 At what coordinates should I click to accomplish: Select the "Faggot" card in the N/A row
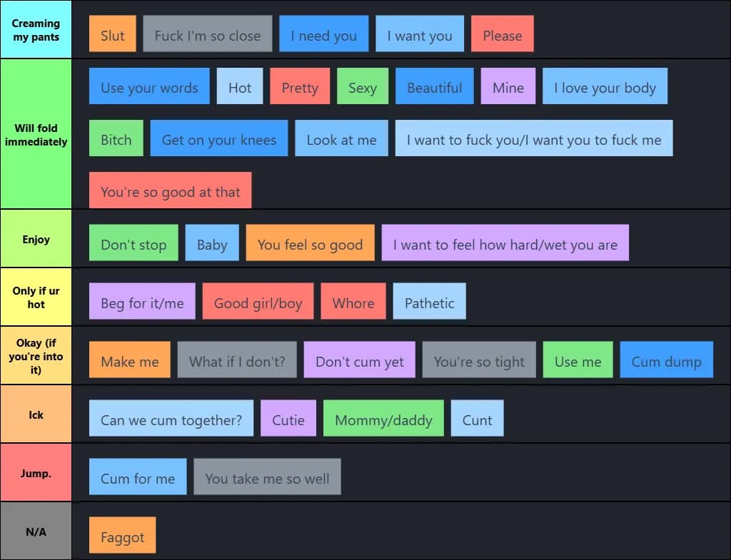(122, 535)
